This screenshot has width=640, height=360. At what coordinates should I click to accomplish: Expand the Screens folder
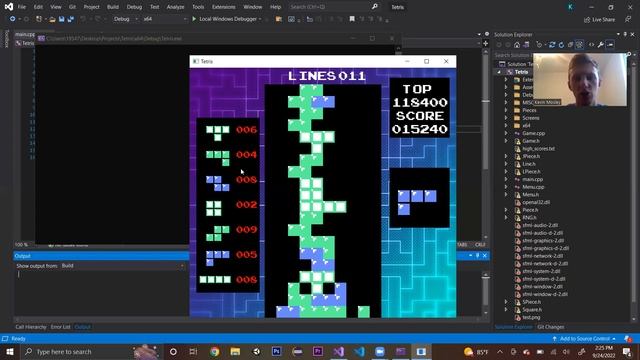[506, 118]
